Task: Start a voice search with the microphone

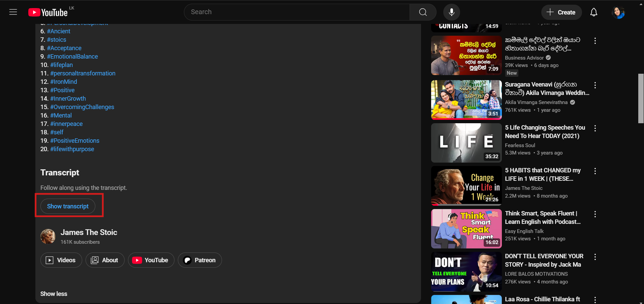Action: 451,12
